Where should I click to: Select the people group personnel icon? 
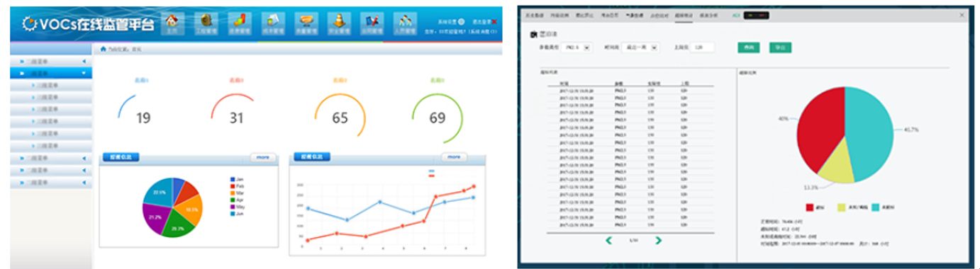pos(406,23)
